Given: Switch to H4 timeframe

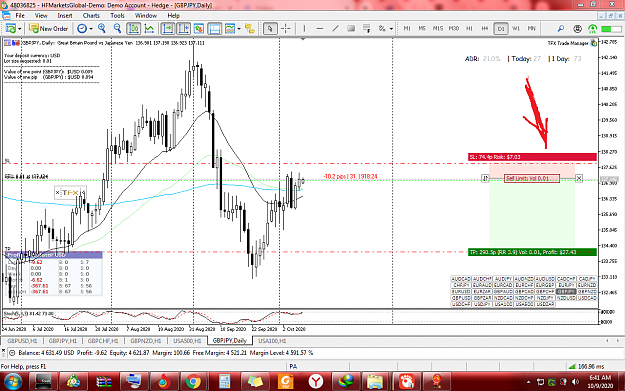Looking at the screenshot, I should [x=485, y=29].
